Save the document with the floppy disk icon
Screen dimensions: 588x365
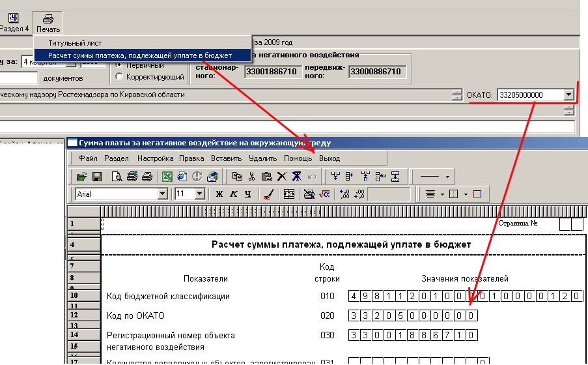[96, 177]
